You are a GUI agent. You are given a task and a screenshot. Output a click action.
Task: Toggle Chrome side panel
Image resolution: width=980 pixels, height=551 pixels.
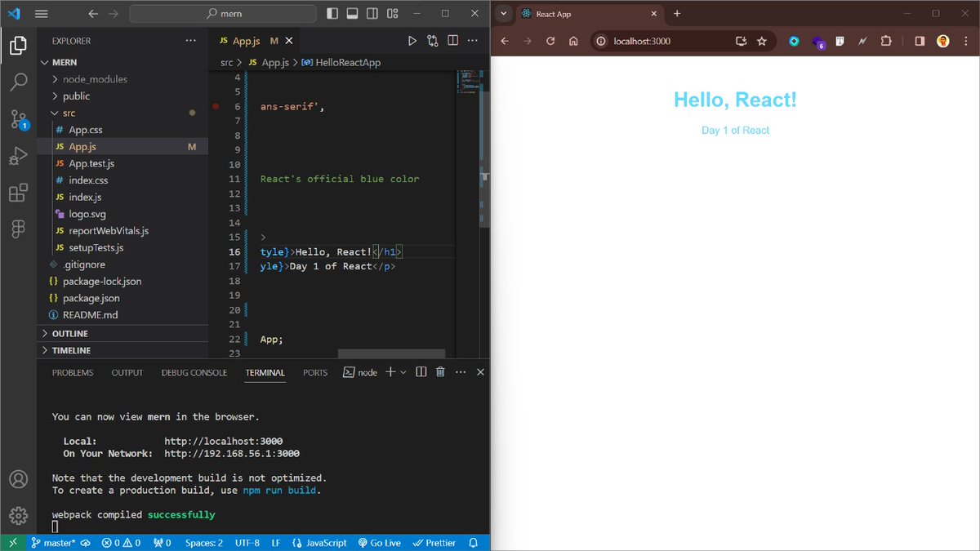coord(920,41)
